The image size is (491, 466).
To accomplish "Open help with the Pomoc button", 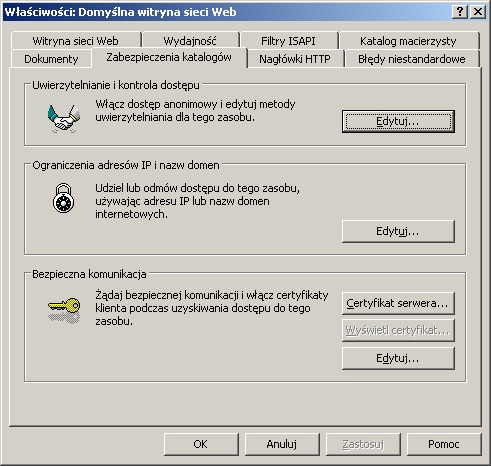I will click(x=444, y=444).
